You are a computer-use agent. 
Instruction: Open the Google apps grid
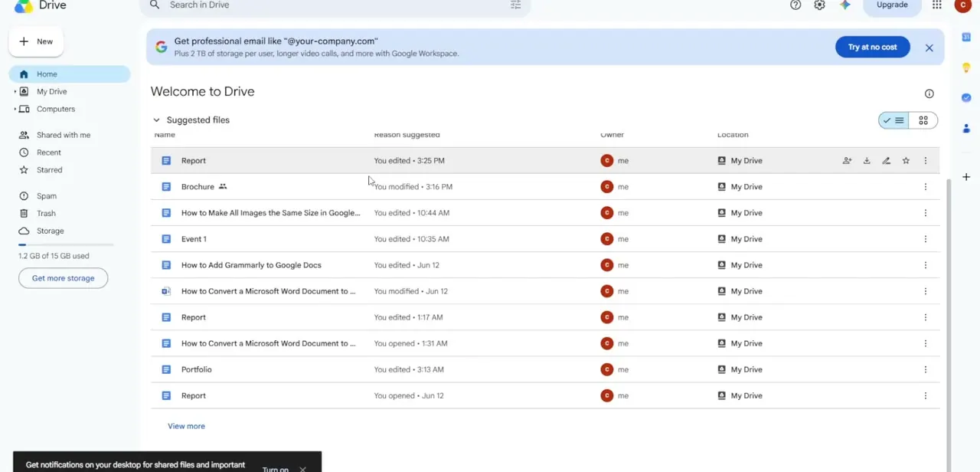click(x=936, y=5)
